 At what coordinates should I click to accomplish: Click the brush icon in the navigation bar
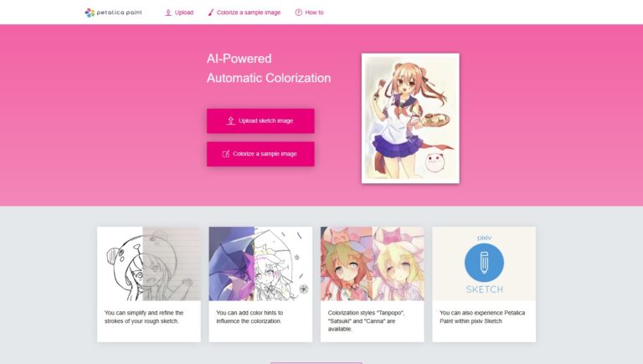click(211, 13)
